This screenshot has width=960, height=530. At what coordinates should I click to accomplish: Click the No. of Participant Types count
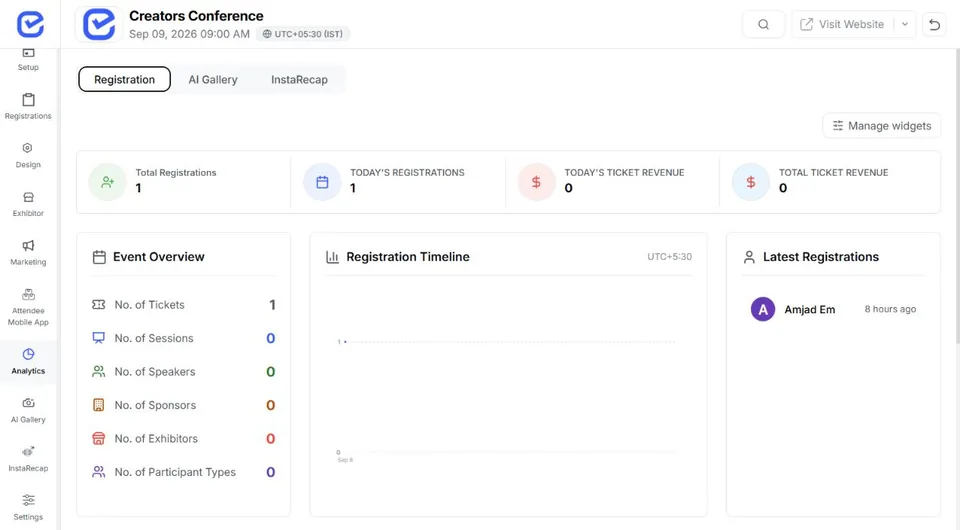click(271, 472)
